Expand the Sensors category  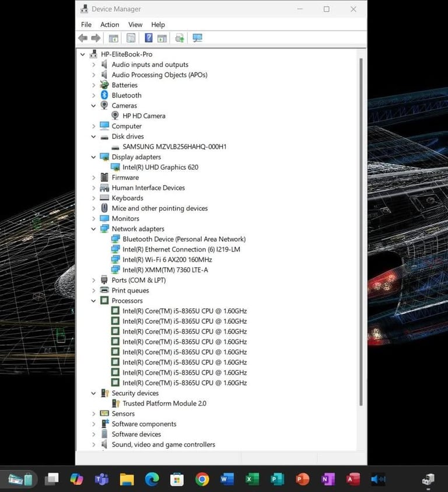[x=93, y=414]
